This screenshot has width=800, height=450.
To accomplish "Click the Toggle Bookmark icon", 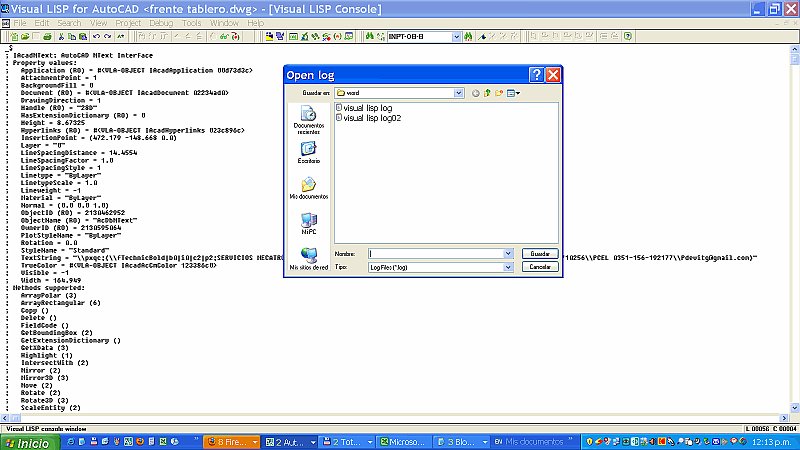I will click(x=482, y=36).
